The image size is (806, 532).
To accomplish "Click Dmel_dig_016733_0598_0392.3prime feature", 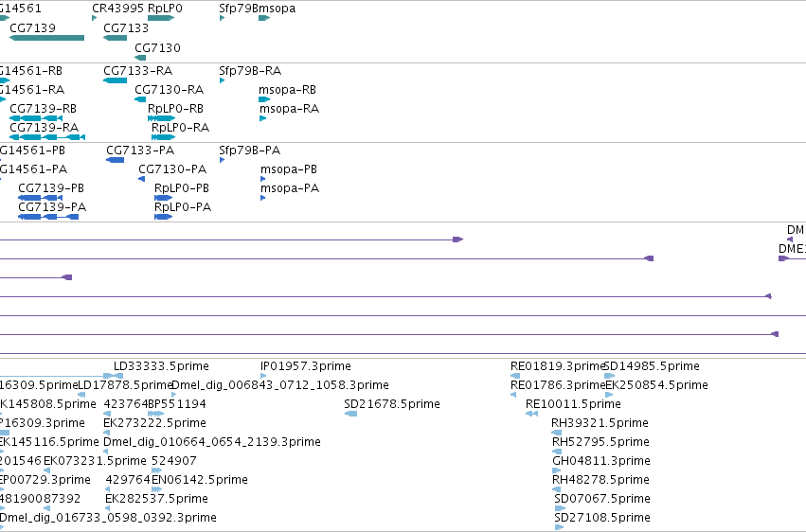I will tap(2, 527).
